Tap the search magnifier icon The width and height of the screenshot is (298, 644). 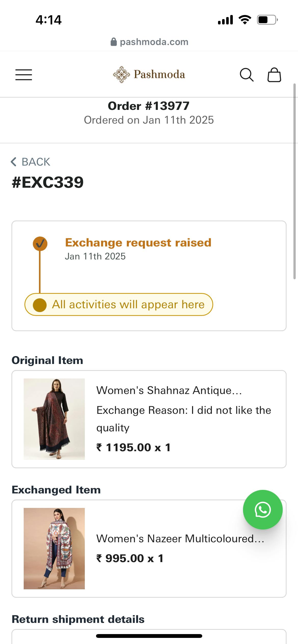pos(247,75)
